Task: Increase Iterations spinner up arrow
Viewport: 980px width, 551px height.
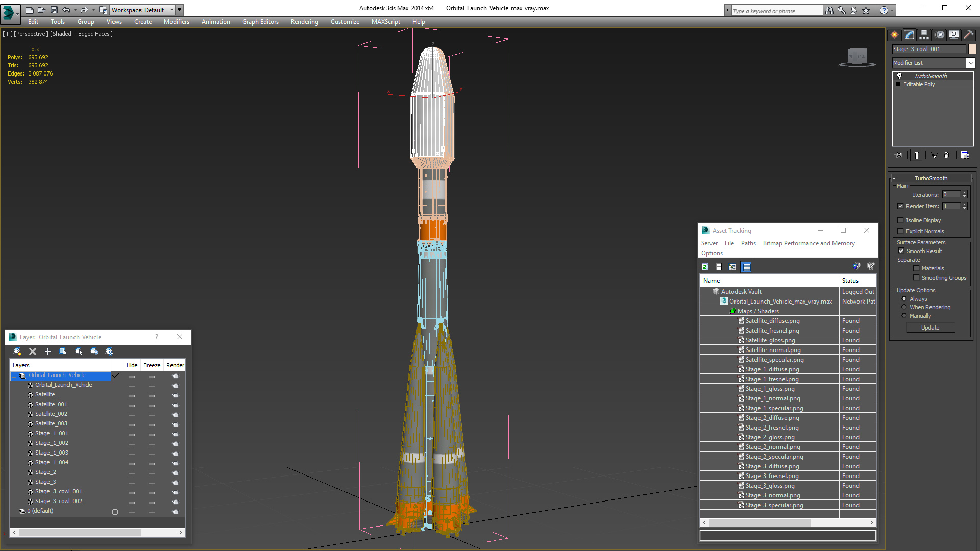Action: click(964, 193)
